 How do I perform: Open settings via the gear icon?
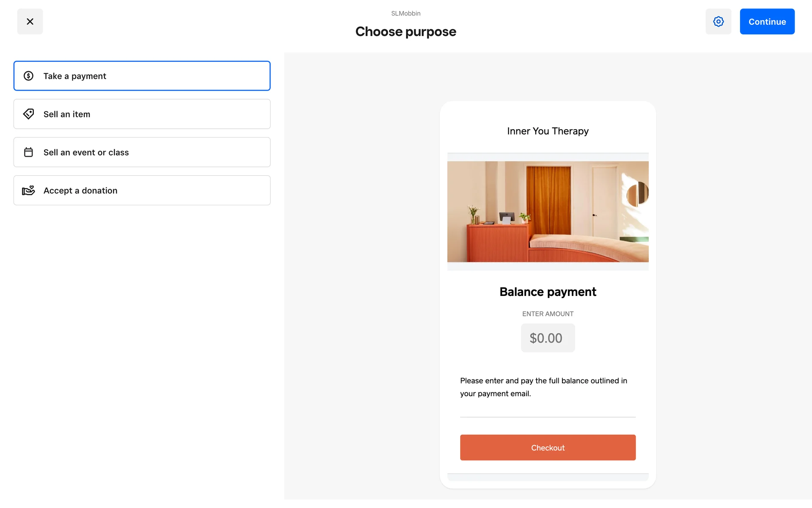tap(718, 22)
